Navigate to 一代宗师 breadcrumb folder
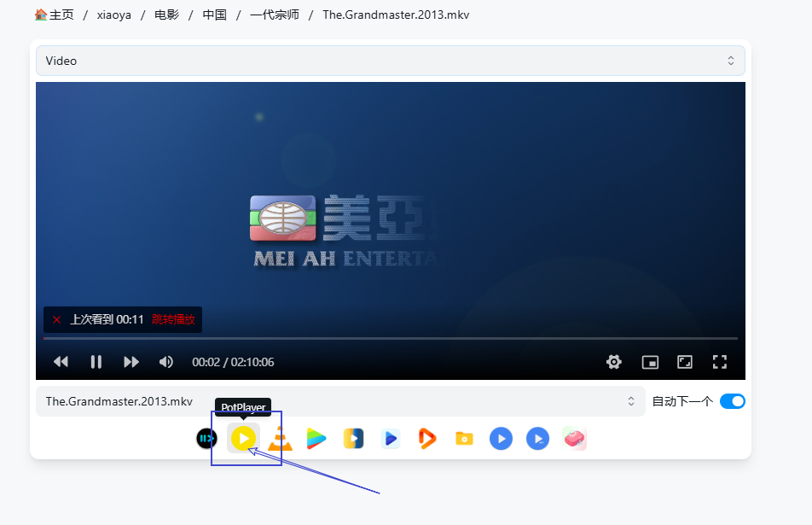The width and height of the screenshot is (812, 525). (275, 15)
